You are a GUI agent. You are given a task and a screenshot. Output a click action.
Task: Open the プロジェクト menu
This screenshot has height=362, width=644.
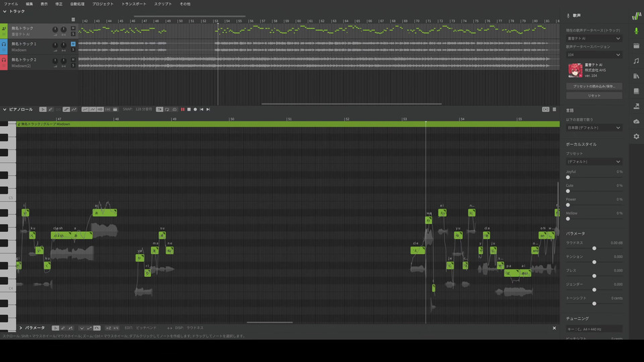[x=103, y=4]
